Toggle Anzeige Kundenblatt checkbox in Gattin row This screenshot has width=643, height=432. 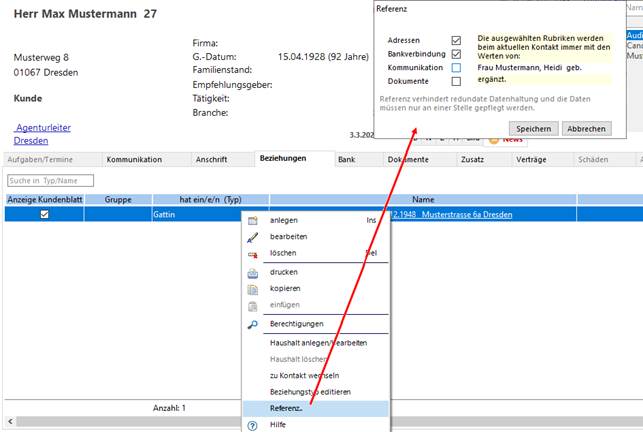43,214
